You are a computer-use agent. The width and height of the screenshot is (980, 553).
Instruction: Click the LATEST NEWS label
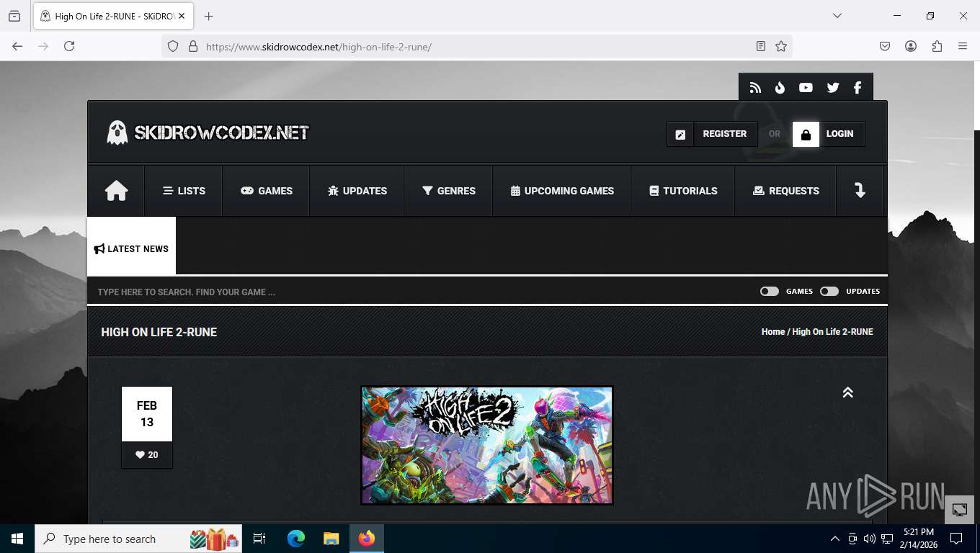point(131,249)
